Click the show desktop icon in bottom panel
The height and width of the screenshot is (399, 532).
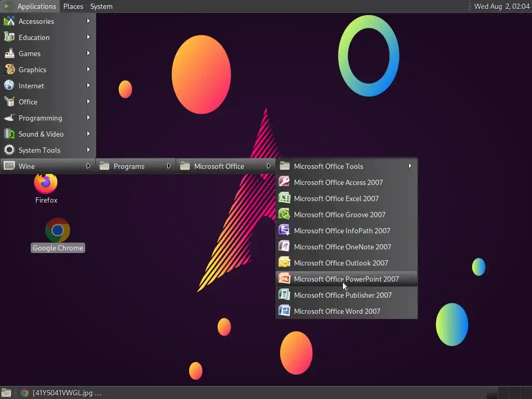pyautogui.click(x=6, y=393)
